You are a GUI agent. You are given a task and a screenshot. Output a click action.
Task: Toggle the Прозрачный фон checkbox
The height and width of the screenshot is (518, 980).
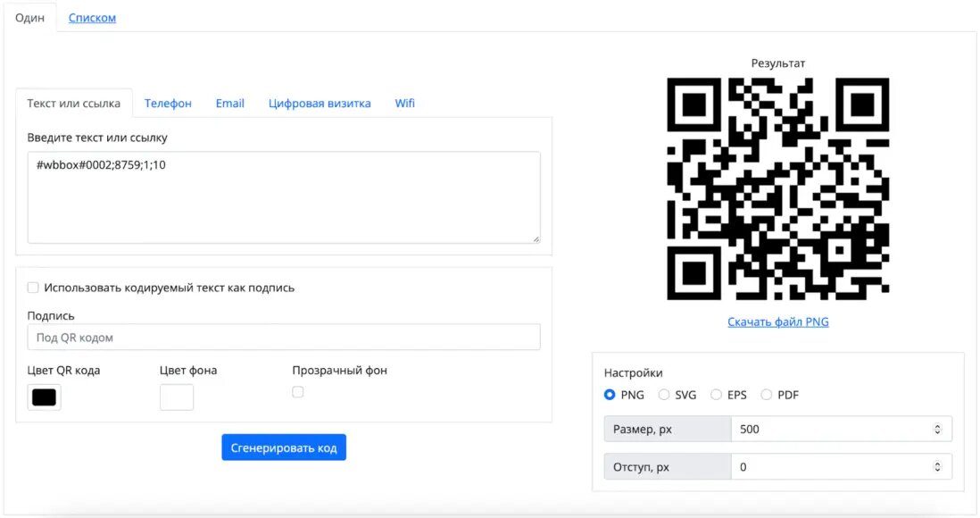tap(298, 392)
